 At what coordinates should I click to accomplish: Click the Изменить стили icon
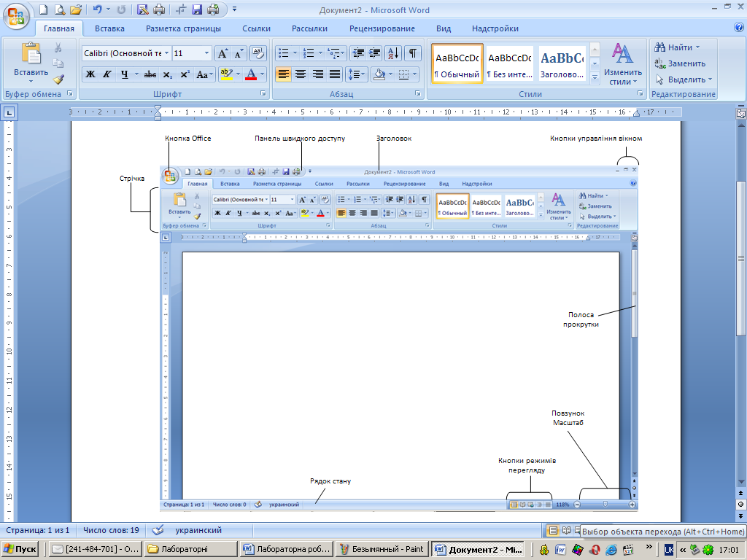[x=622, y=53]
